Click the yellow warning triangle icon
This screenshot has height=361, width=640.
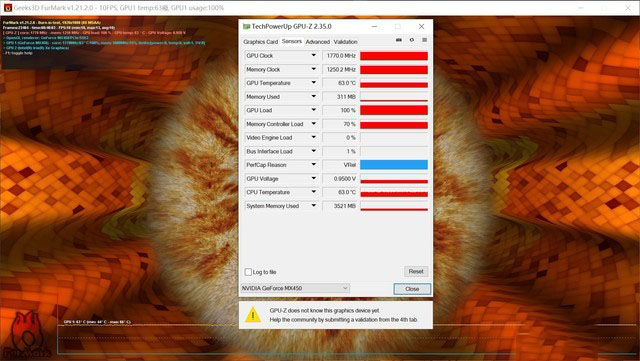pos(253,315)
